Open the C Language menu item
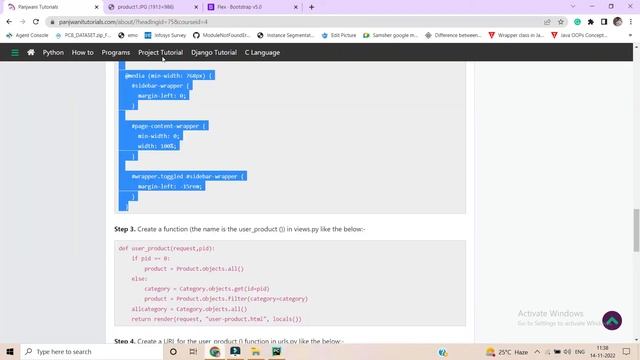This screenshot has height=360, width=640. click(x=262, y=53)
